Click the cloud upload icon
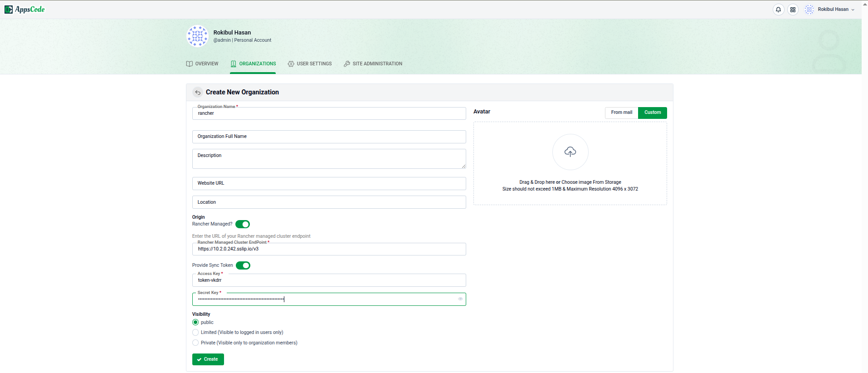This screenshot has height=373, width=868. (x=570, y=152)
